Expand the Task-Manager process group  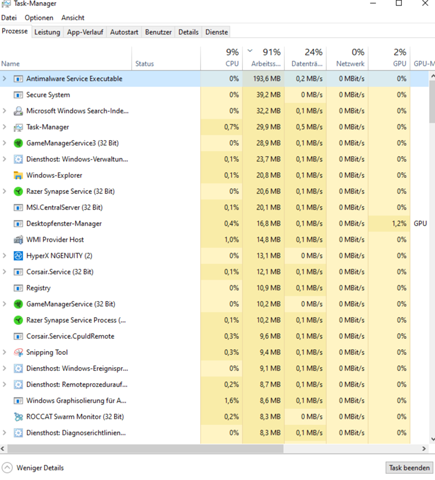(x=4, y=127)
